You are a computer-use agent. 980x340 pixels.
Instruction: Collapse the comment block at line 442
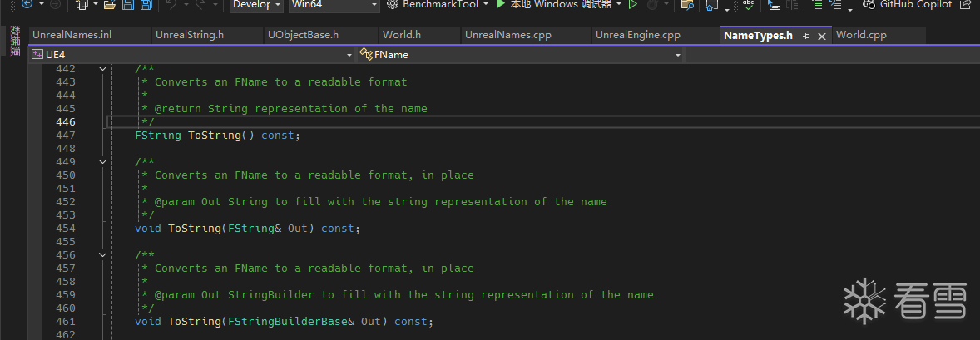coord(102,68)
